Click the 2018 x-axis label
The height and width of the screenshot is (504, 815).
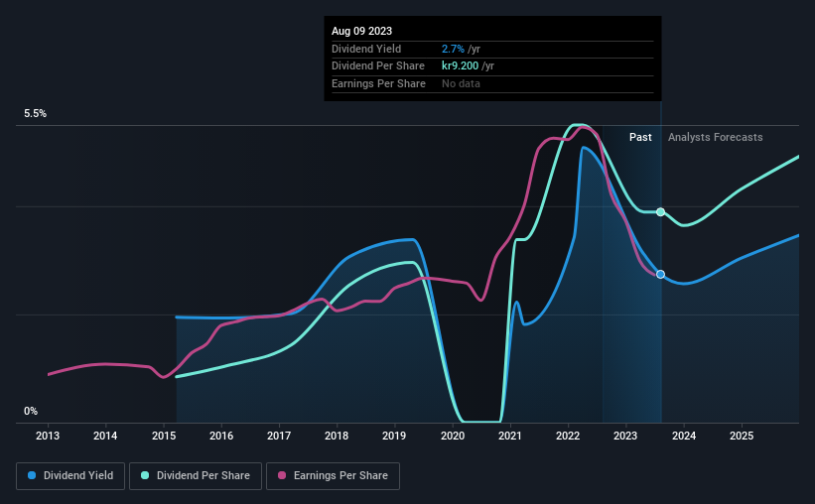tap(337, 436)
